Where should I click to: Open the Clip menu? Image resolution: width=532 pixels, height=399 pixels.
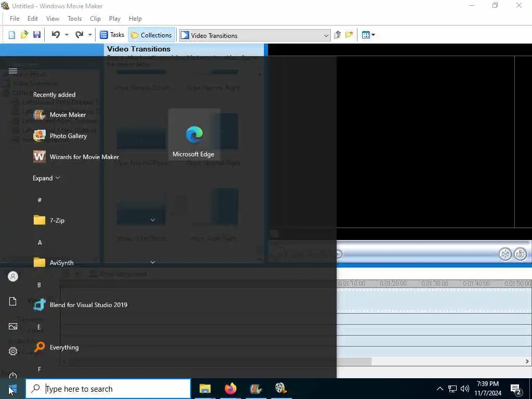[x=96, y=19]
